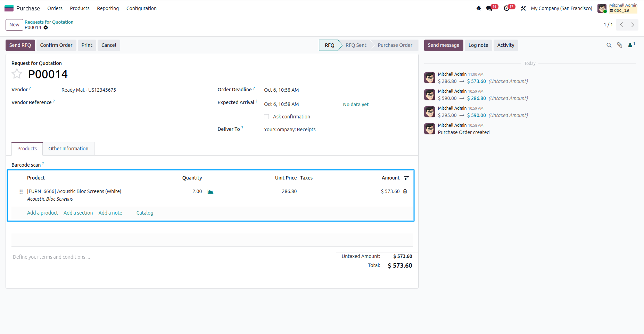Expand the Mitchell Admin user menu
This screenshot has height=334, width=644.
(x=618, y=8)
